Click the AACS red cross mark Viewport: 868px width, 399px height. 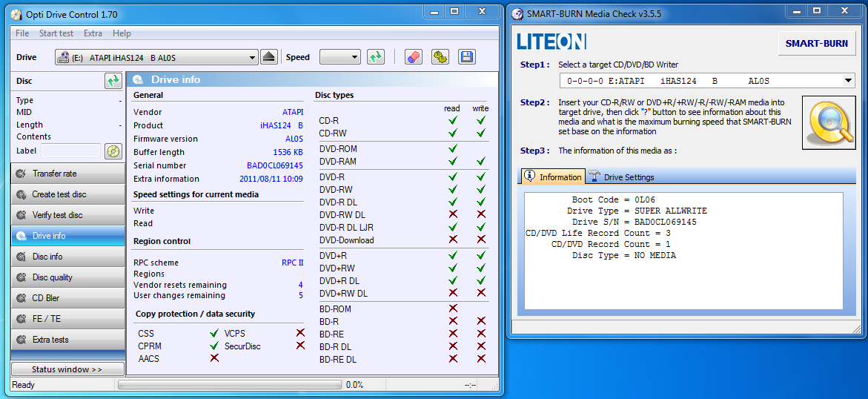click(x=214, y=358)
